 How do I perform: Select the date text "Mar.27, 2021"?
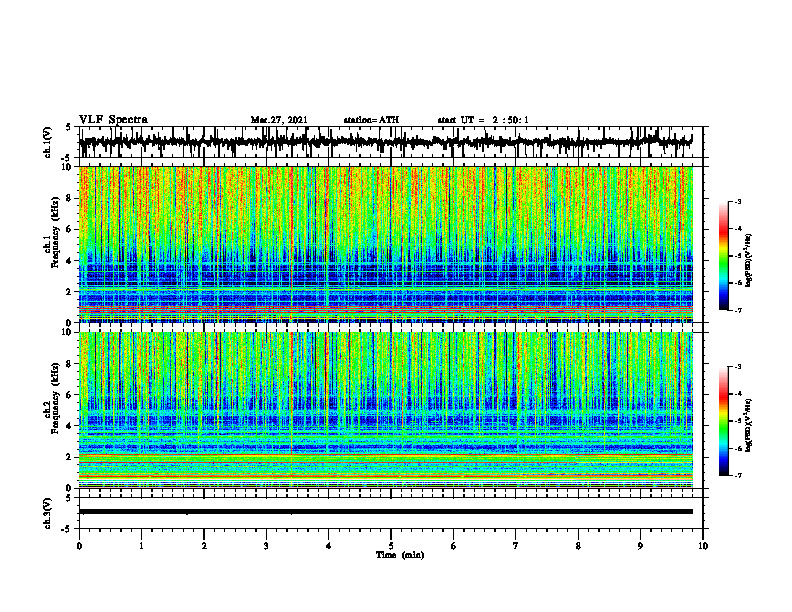279,120
